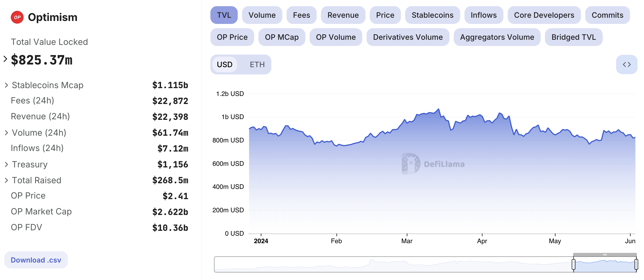Expand the Volume (24h) row

pos(6,133)
